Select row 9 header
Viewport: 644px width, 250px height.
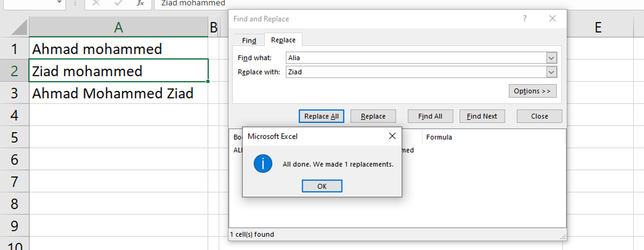[15, 226]
